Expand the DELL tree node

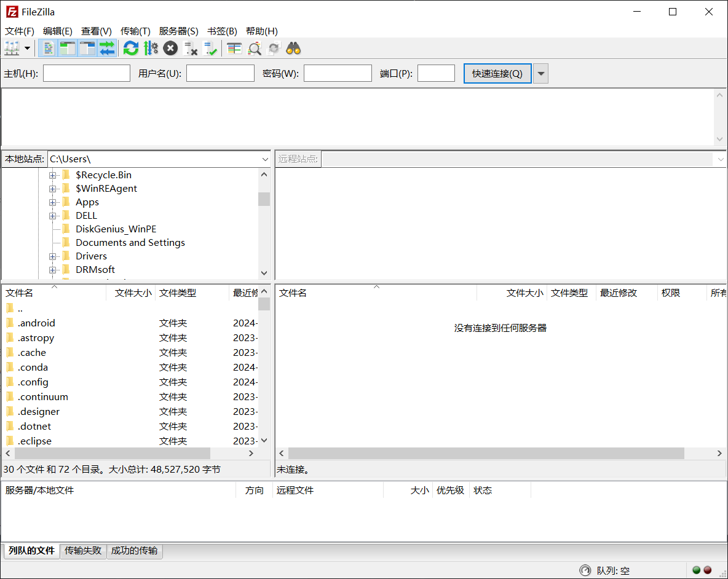[52, 216]
